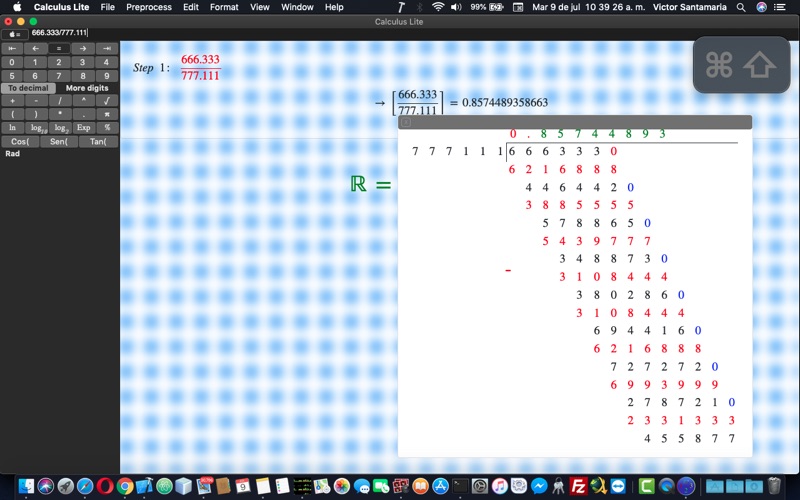This screenshot has width=800, height=500.
Task: Switch to More digits mode
Action: pos(87,88)
